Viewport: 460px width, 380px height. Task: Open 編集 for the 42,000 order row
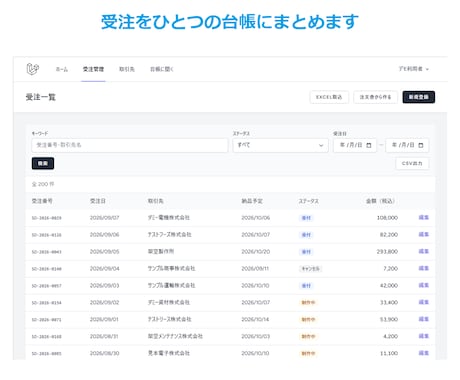pyautogui.click(x=424, y=285)
